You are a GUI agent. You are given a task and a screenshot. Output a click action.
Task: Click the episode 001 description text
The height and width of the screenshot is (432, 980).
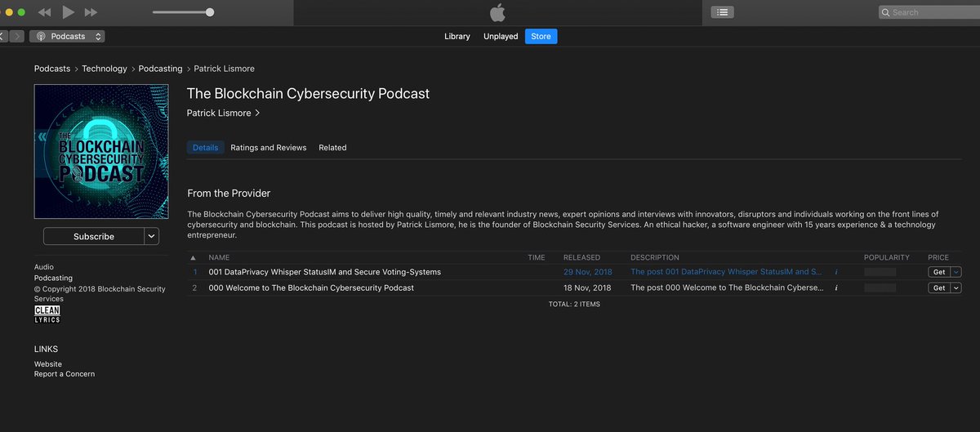726,272
